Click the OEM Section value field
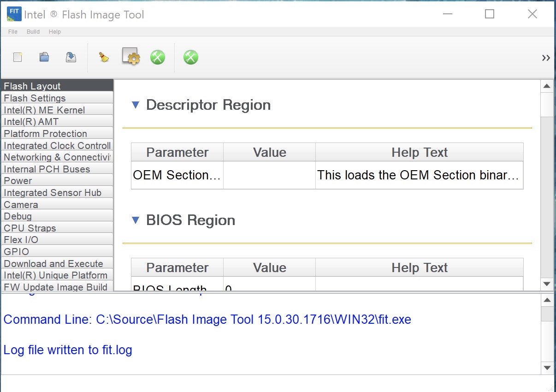 pos(269,175)
